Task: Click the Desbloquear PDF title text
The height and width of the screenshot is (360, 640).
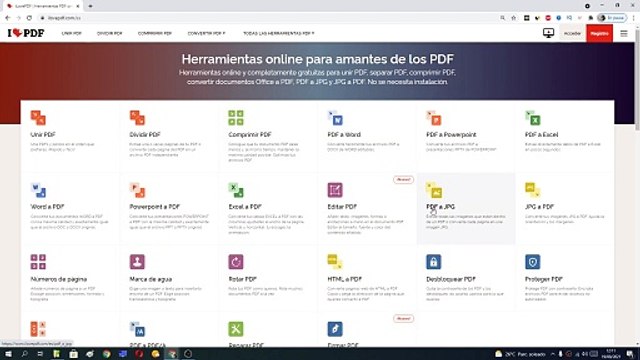Action: pos(451,279)
